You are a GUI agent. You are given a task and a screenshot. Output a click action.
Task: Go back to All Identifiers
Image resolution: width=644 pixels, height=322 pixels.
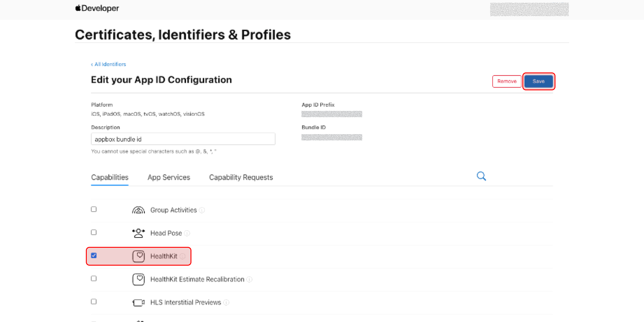109,64
